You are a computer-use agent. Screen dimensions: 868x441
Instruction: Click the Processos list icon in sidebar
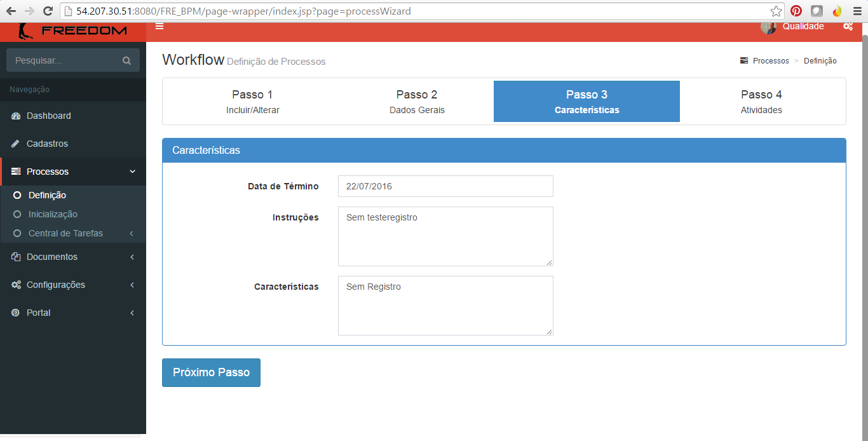coord(16,172)
